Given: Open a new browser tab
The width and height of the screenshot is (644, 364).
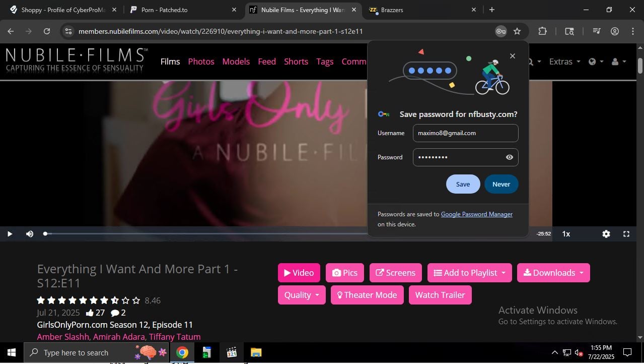Looking at the screenshot, I should (x=492, y=10).
